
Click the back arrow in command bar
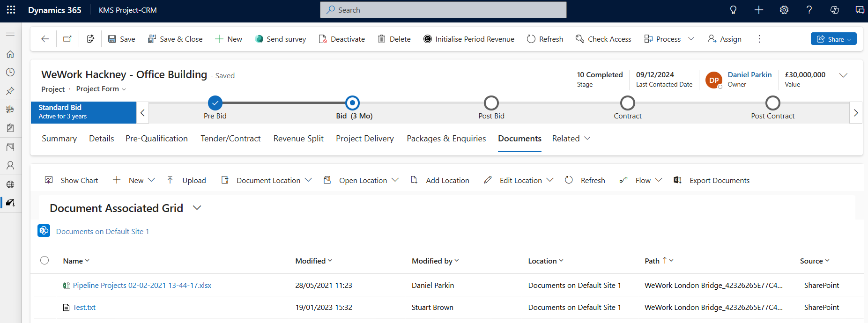45,39
